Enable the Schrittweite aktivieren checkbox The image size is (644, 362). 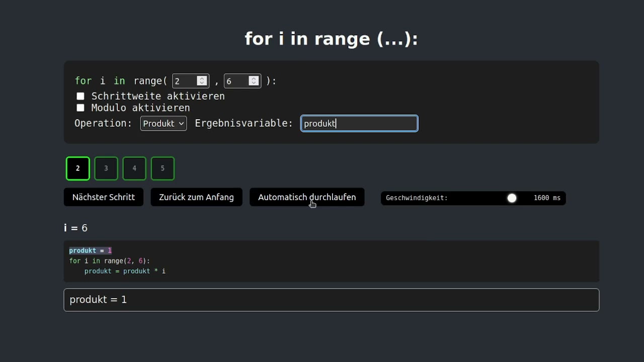(80, 96)
